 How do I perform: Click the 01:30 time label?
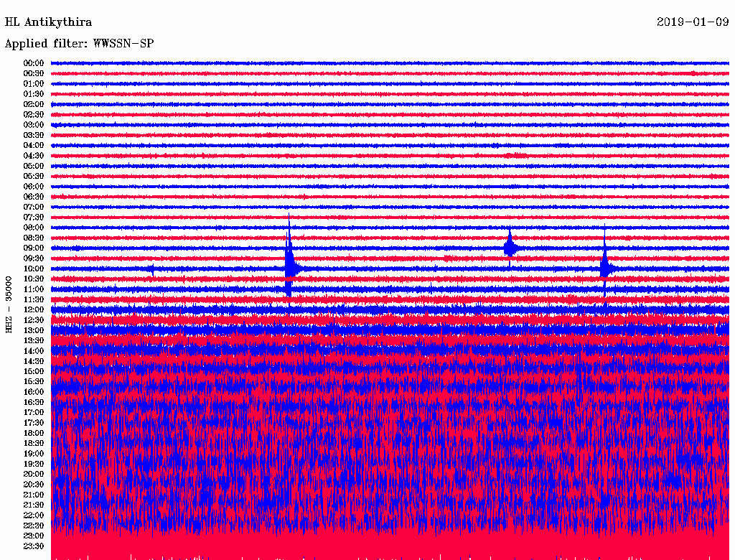(34, 94)
